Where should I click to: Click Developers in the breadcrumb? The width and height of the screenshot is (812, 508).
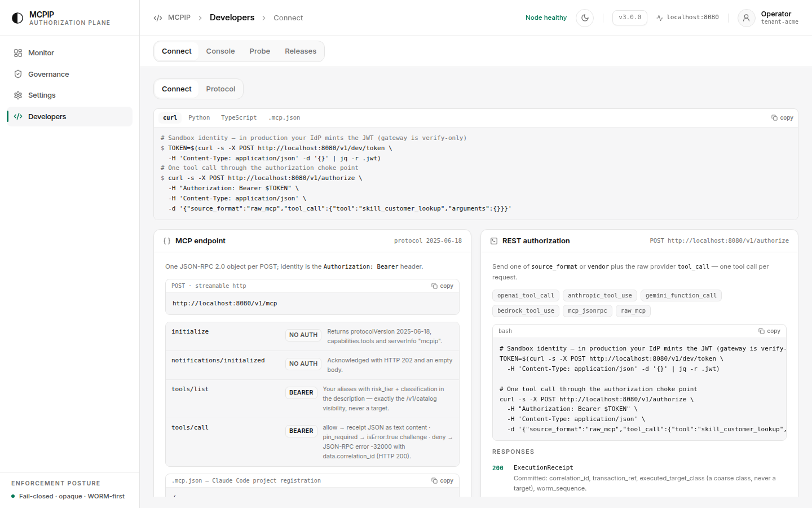[x=232, y=17]
